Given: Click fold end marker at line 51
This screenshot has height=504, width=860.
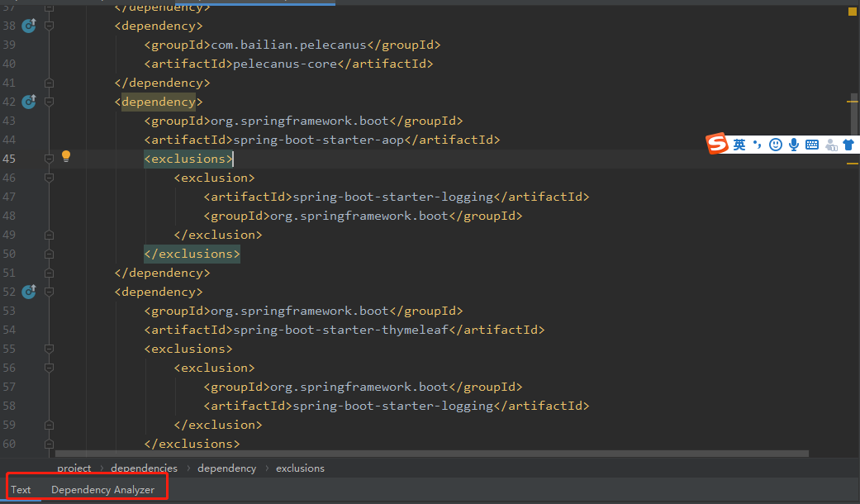Looking at the screenshot, I should click(49, 273).
